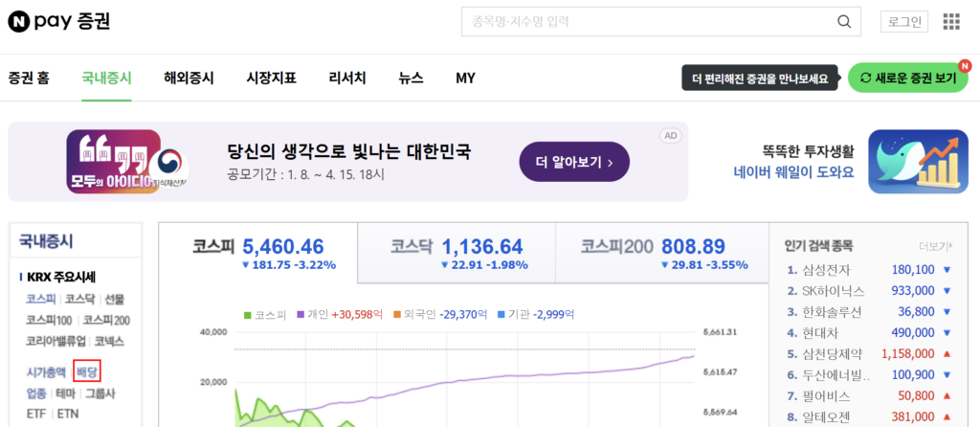Open 삼성전자 in popular stocks list

pos(825,269)
